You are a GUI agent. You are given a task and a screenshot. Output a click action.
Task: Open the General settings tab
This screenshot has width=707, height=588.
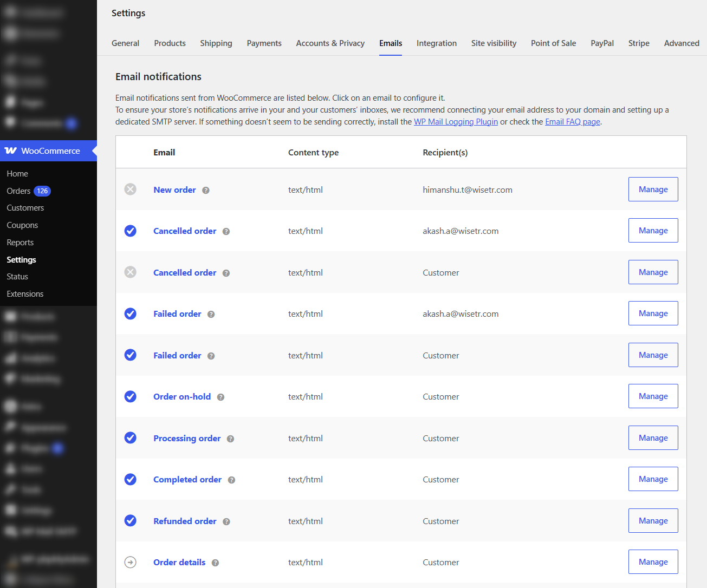(x=125, y=43)
